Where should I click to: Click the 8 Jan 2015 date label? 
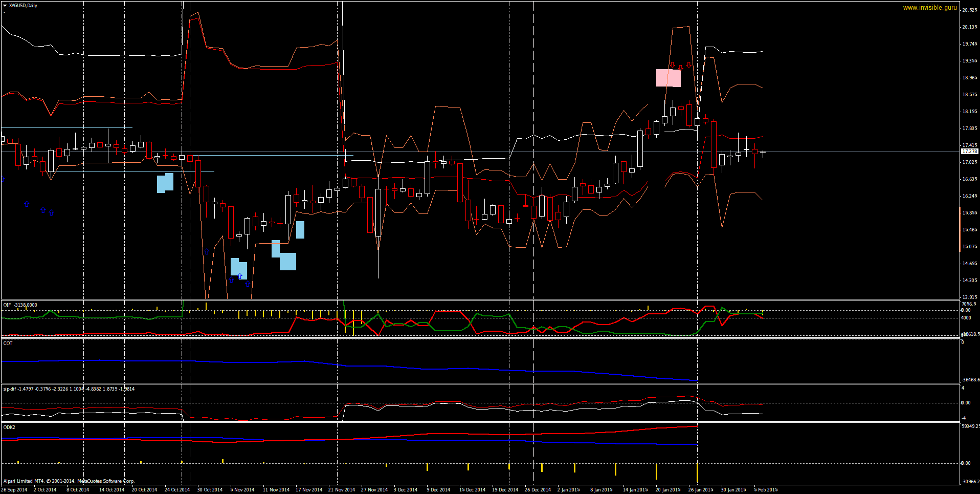pos(602,490)
